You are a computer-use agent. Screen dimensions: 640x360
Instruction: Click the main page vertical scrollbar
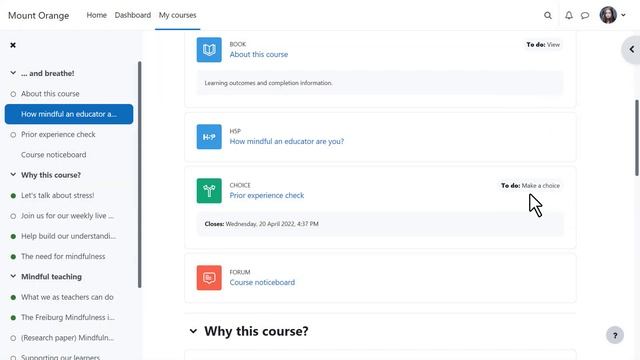point(637,138)
